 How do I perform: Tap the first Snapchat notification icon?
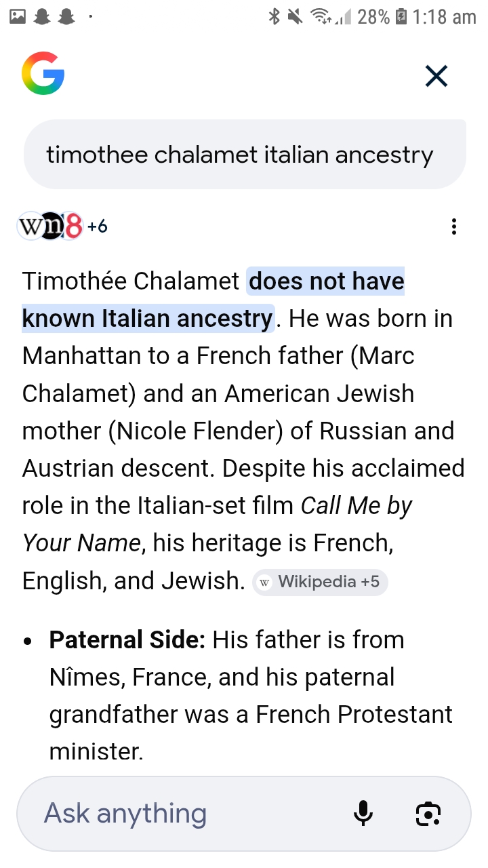pyautogui.click(x=43, y=17)
